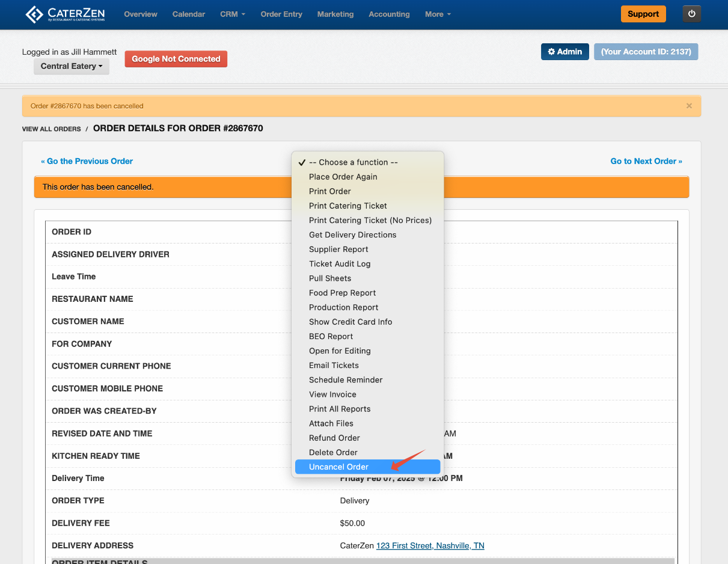Viewport: 728px width, 564px height.
Task: Select Get Delivery Directions
Action: [367, 234]
